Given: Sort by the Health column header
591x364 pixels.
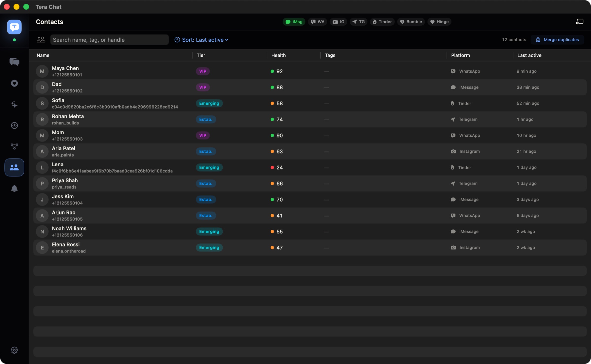Looking at the screenshot, I should (x=279, y=55).
